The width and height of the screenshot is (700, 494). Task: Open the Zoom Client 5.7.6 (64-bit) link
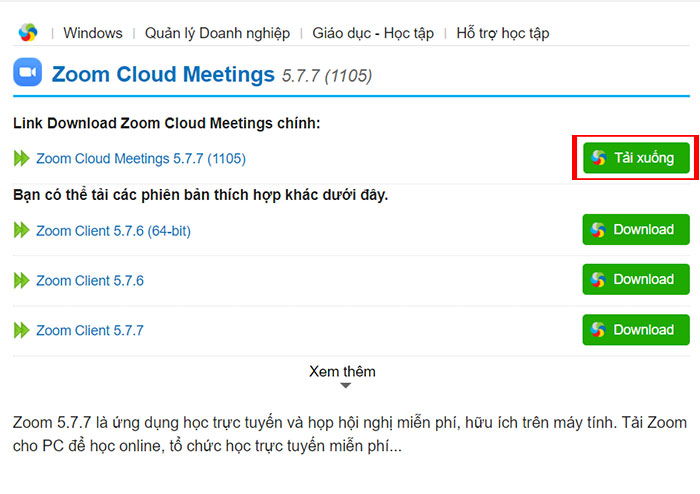coord(113,231)
